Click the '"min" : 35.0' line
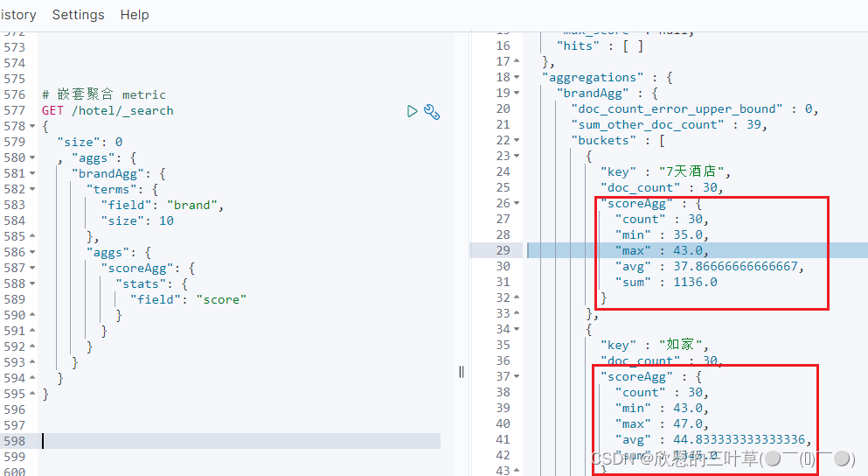The height and width of the screenshot is (476, 868). (x=662, y=235)
